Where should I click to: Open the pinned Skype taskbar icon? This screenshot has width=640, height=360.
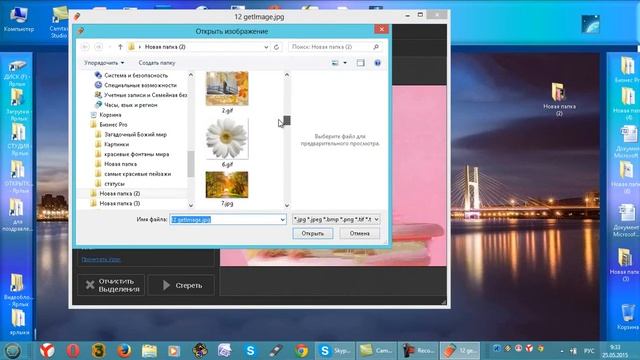pos(250,351)
